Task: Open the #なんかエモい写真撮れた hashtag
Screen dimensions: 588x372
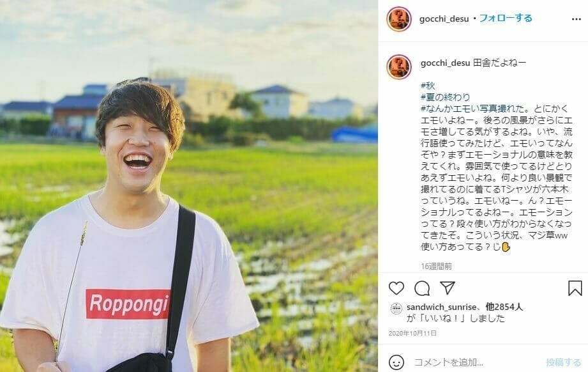Action: pos(472,109)
